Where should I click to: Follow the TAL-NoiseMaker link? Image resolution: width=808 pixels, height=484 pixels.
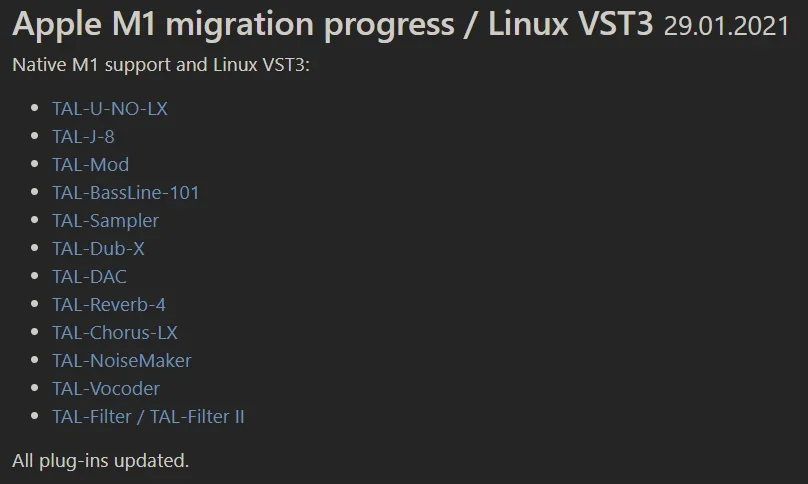(122, 360)
